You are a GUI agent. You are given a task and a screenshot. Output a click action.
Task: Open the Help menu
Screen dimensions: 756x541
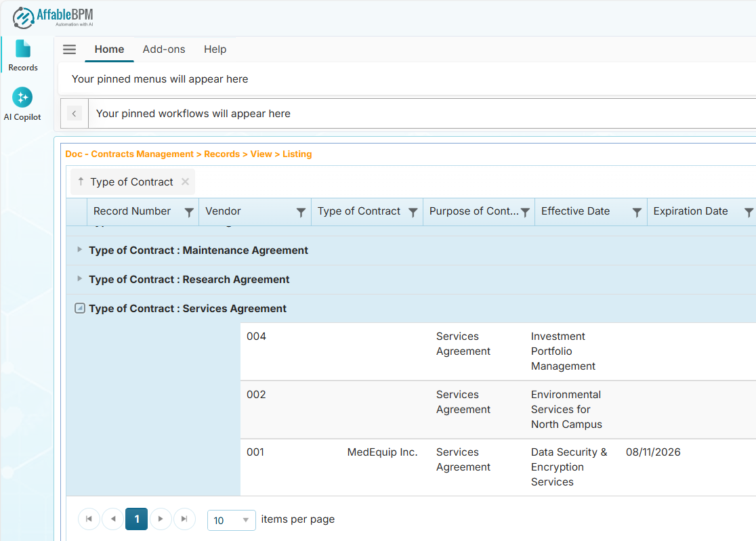coord(215,49)
